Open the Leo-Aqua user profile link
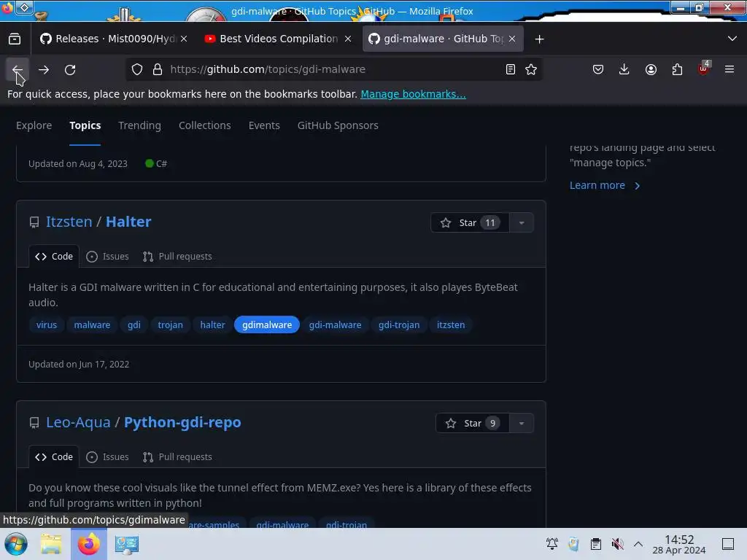 [78, 422]
